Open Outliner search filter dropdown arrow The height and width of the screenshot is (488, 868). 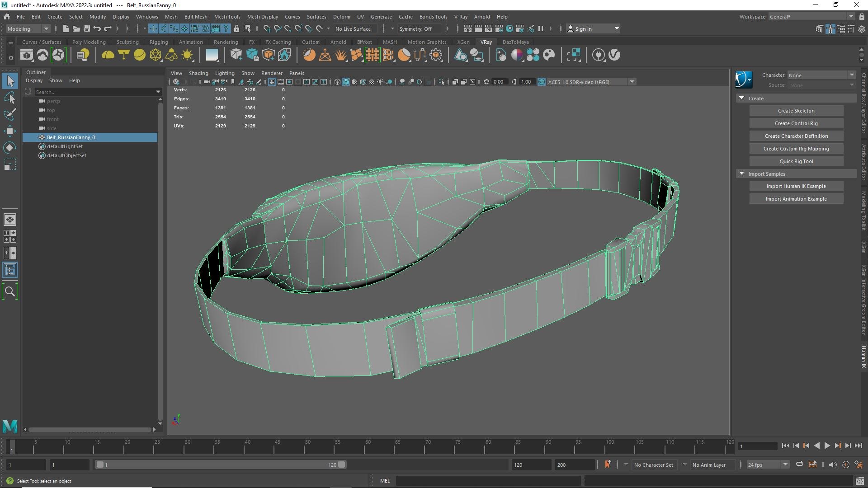click(158, 92)
